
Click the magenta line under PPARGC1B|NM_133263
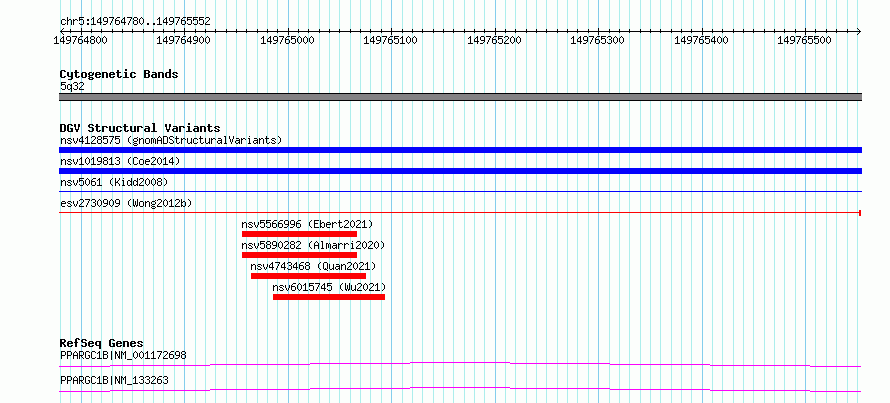coord(460,389)
